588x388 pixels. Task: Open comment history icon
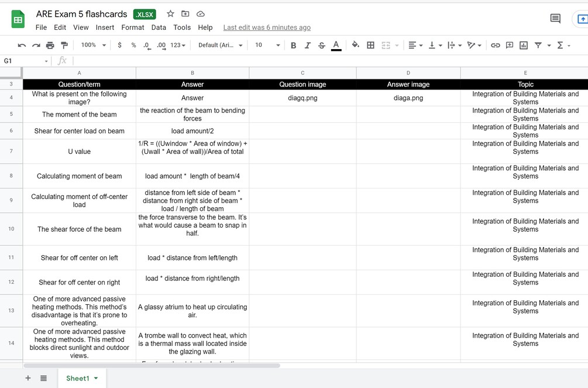point(555,18)
